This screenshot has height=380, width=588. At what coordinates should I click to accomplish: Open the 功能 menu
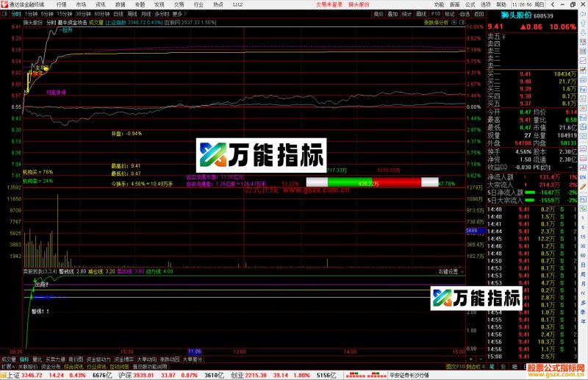(x=439, y=4)
